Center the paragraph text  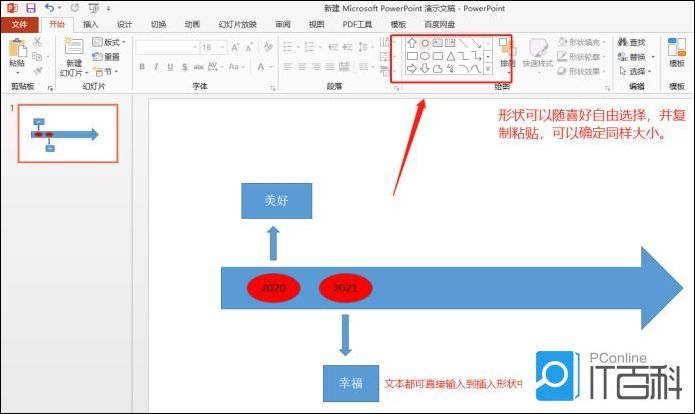tap(302, 67)
